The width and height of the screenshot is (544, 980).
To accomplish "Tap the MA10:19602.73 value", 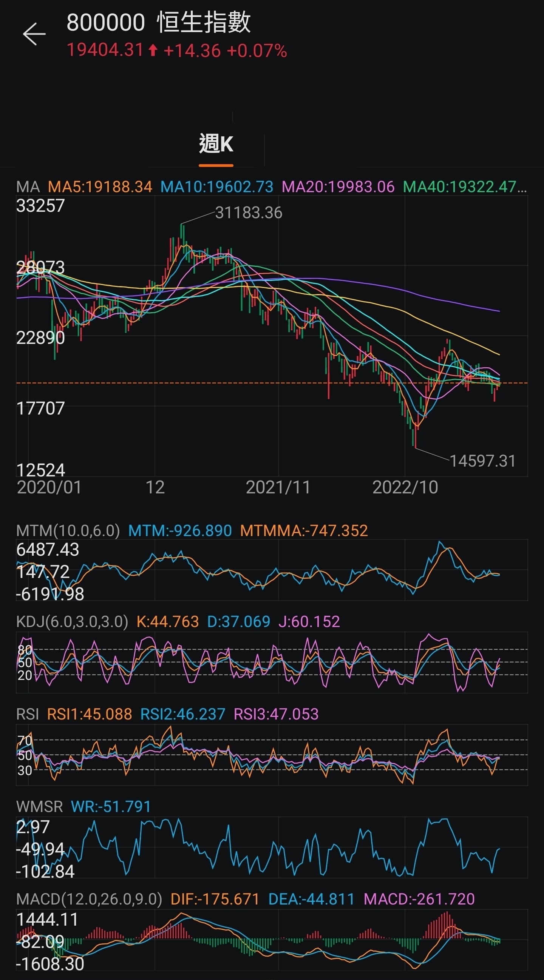I will tap(217, 187).
